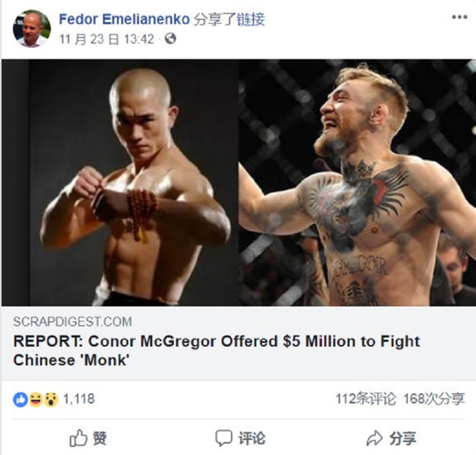
Task: Open the Fedor Emelianenko profile name link
Action: (x=124, y=19)
